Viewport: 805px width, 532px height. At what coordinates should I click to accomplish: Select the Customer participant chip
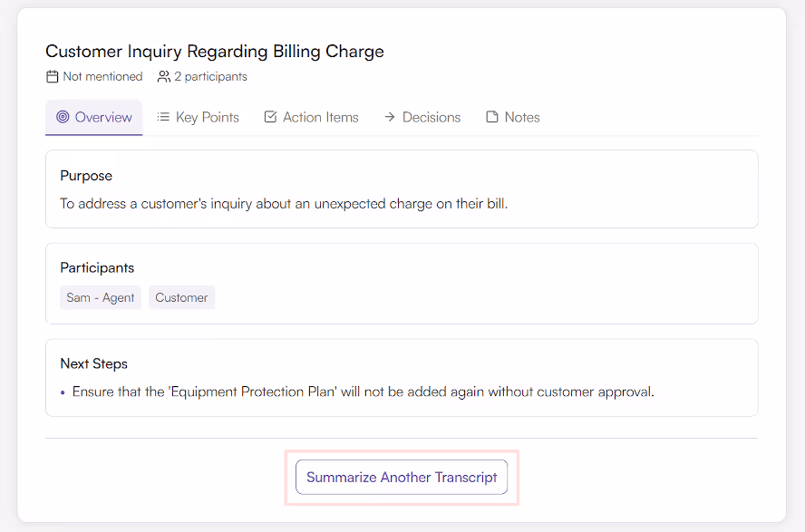(181, 297)
